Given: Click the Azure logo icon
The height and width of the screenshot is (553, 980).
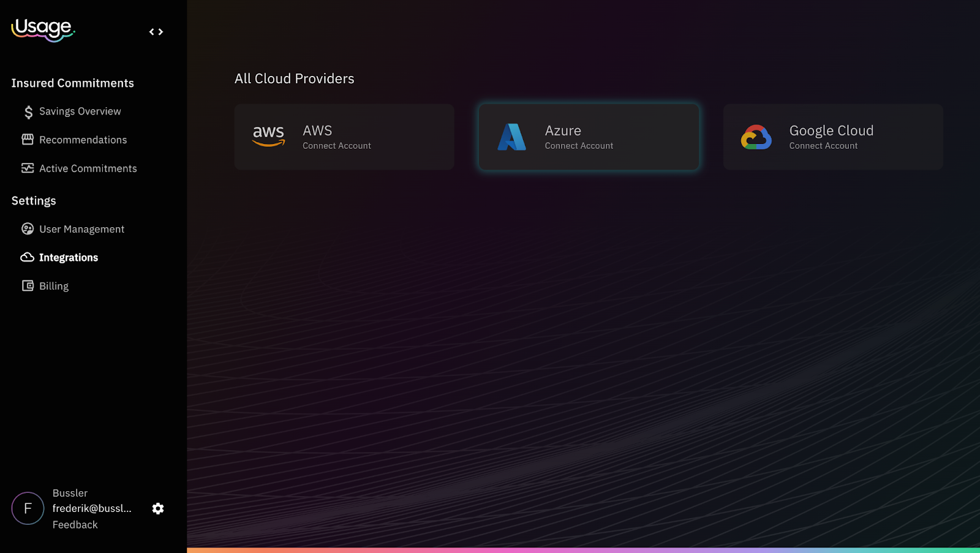Looking at the screenshot, I should (x=511, y=137).
